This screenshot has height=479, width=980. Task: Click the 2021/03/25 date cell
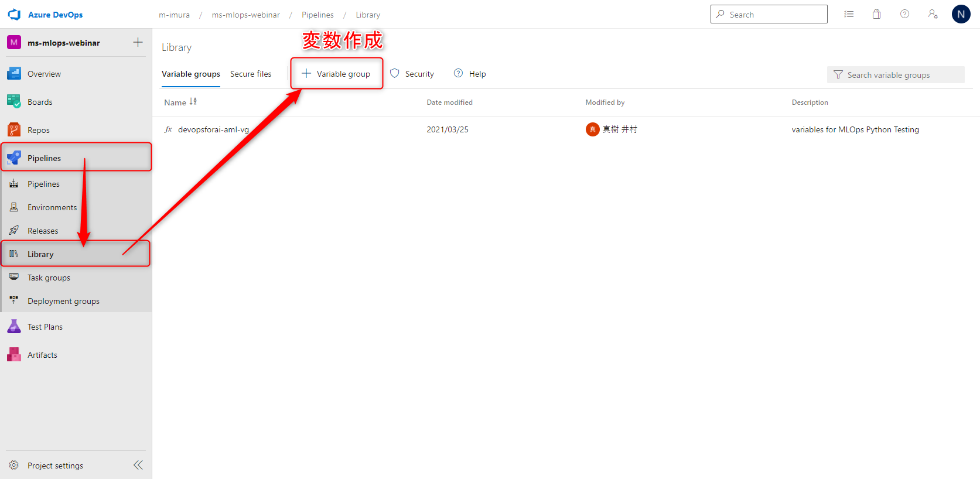click(x=448, y=129)
